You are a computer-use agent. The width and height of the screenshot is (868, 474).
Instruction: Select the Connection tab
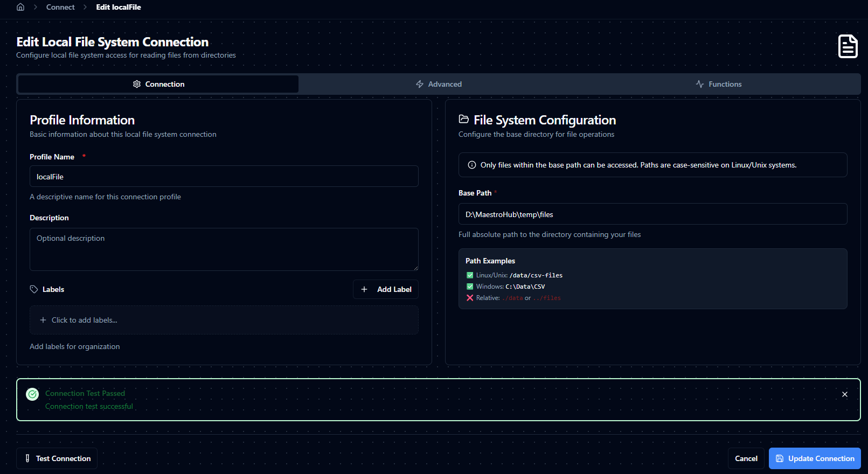[158, 84]
